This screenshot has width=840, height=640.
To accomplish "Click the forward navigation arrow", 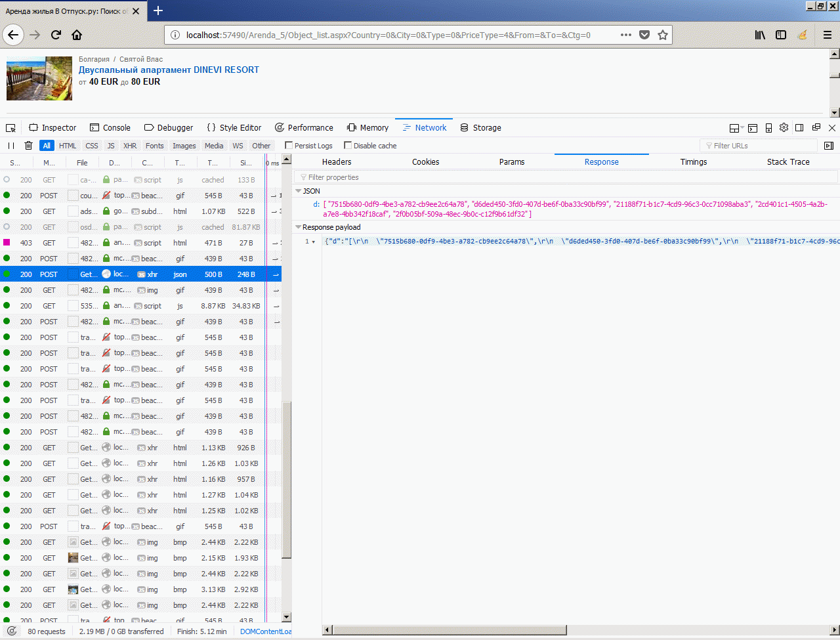I will 35,35.
